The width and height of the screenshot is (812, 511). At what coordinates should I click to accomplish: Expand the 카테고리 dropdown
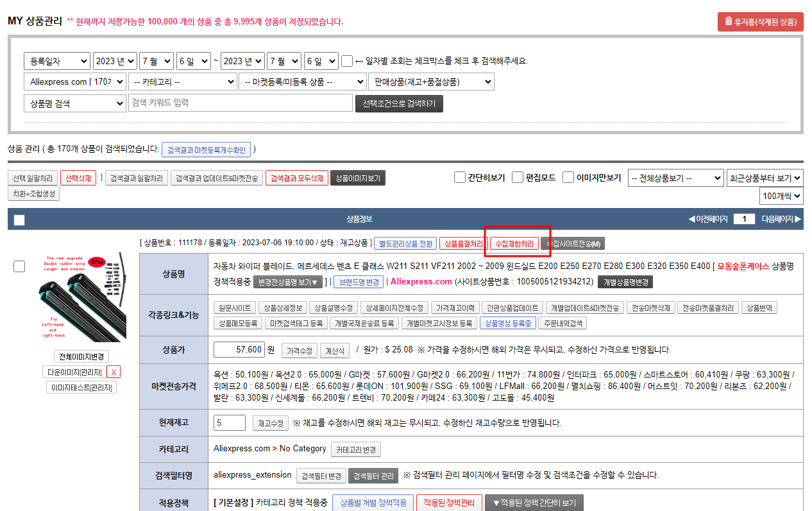(x=182, y=82)
